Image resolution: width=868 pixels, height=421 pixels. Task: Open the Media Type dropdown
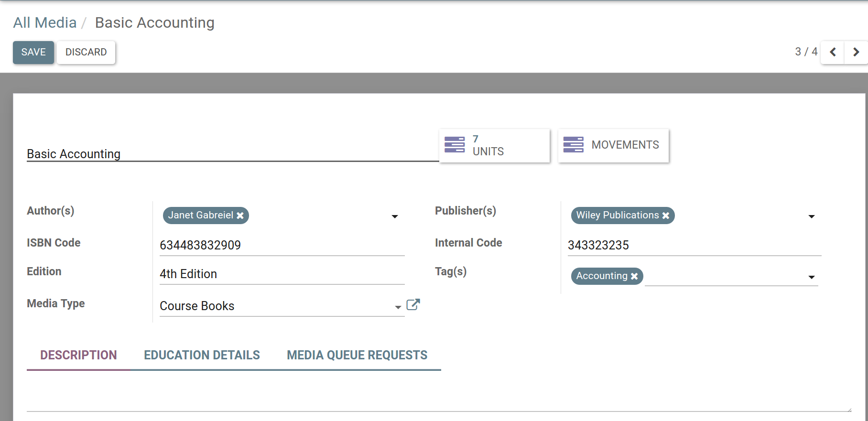click(398, 307)
